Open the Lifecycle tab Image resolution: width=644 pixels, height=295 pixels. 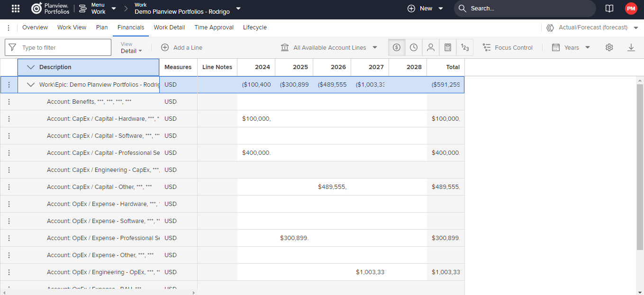(x=255, y=27)
